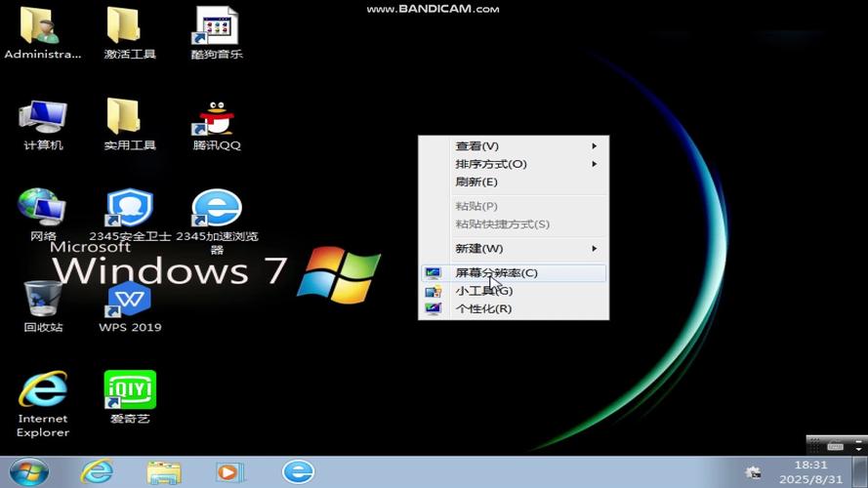Open Internet Explorer from the taskbar
The height and width of the screenshot is (488, 868).
pyautogui.click(x=98, y=472)
